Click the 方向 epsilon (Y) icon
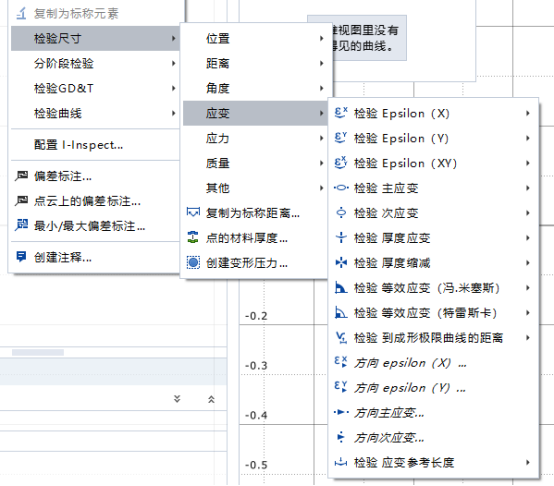The width and height of the screenshot is (554, 486). (341, 387)
